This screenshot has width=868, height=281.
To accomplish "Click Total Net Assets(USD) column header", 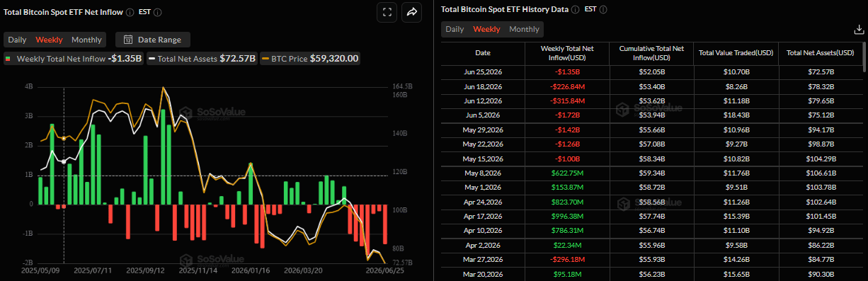I will pyautogui.click(x=821, y=53).
